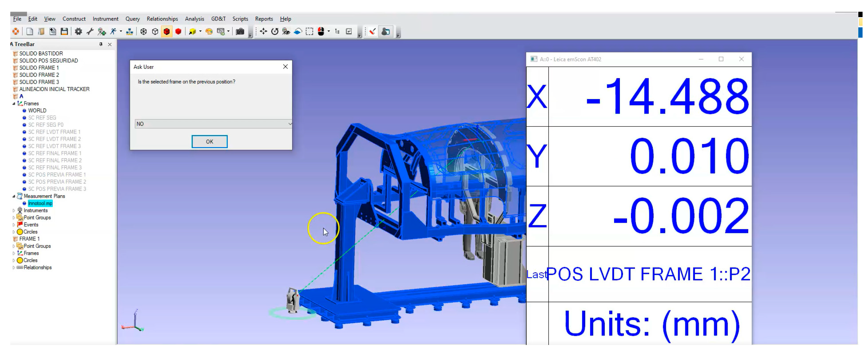The width and height of the screenshot is (868, 355).
Task: Click the blue plane view icon
Action: point(298,32)
